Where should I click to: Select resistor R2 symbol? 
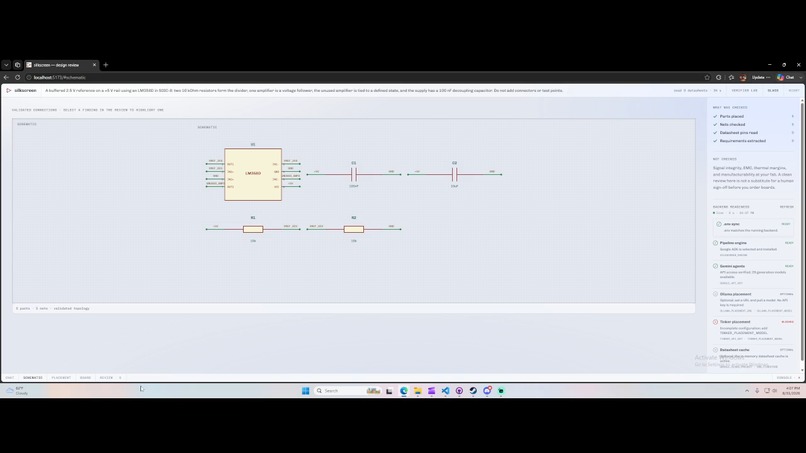coord(354,229)
